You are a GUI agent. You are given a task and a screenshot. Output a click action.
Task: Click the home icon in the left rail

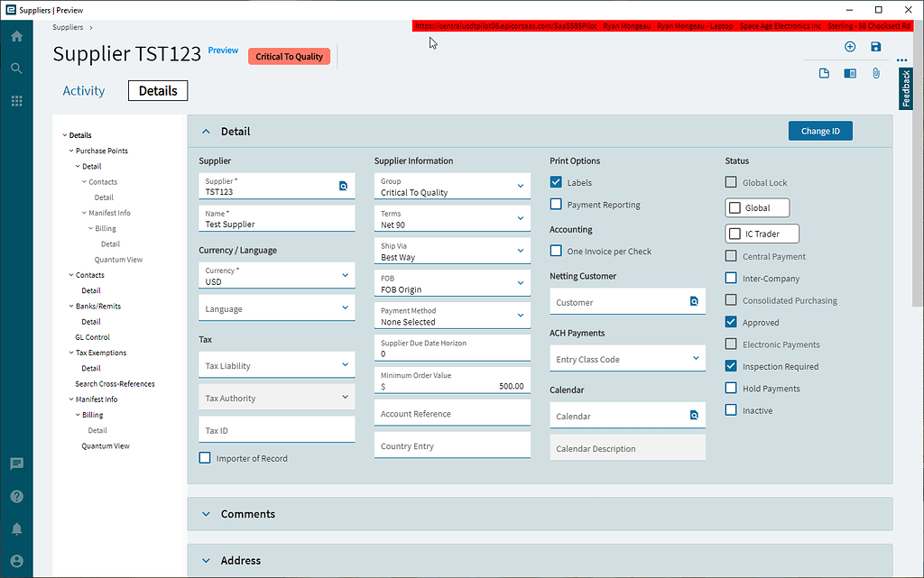click(15, 35)
